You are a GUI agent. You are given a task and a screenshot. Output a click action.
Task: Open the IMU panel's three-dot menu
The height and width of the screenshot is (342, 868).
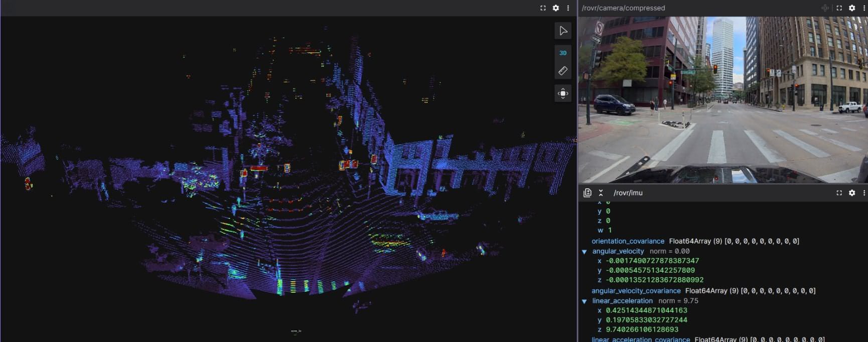click(864, 193)
